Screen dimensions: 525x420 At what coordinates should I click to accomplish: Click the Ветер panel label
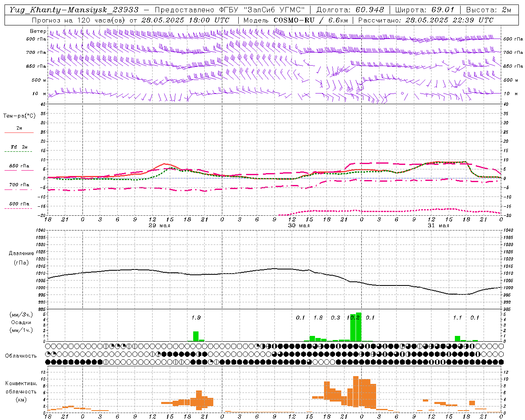(38, 31)
